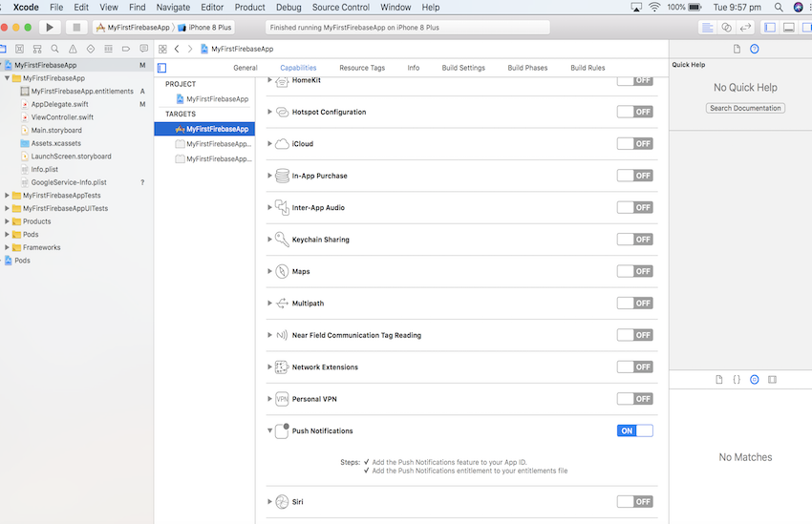
Task: Show the issue navigator warning icon
Action: pyautogui.click(x=73, y=49)
